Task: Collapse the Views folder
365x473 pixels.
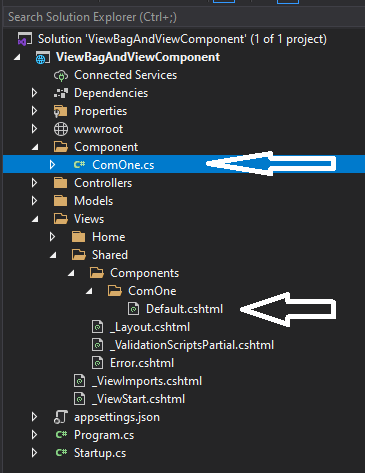Action: click(35, 219)
